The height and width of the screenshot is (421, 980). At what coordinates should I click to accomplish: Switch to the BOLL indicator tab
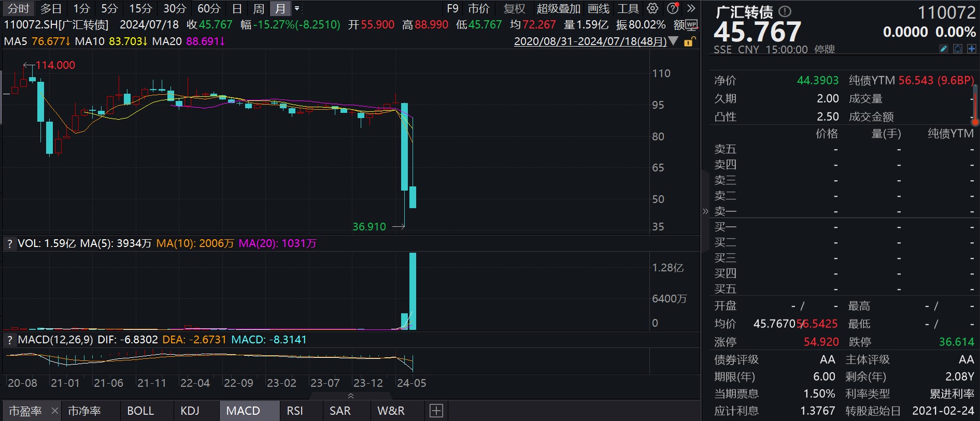click(x=140, y=411)
